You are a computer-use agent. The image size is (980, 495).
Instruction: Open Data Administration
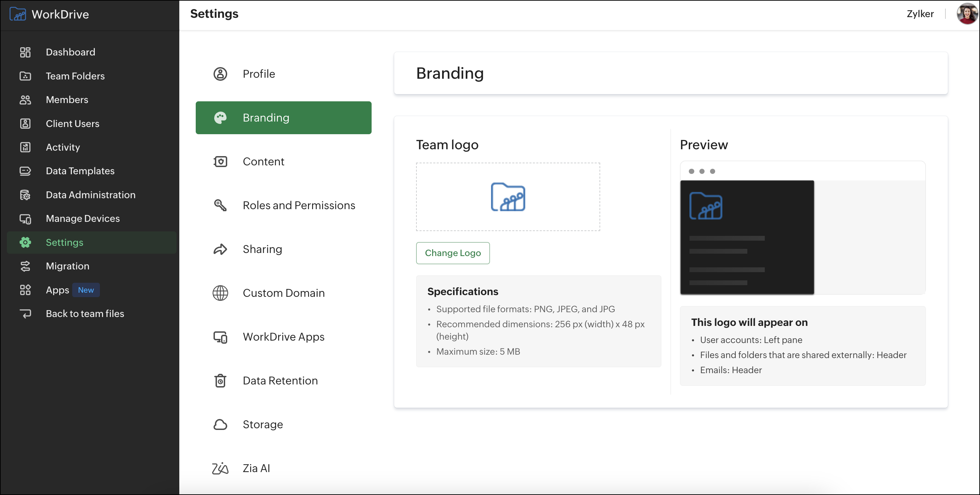(91, 195)
